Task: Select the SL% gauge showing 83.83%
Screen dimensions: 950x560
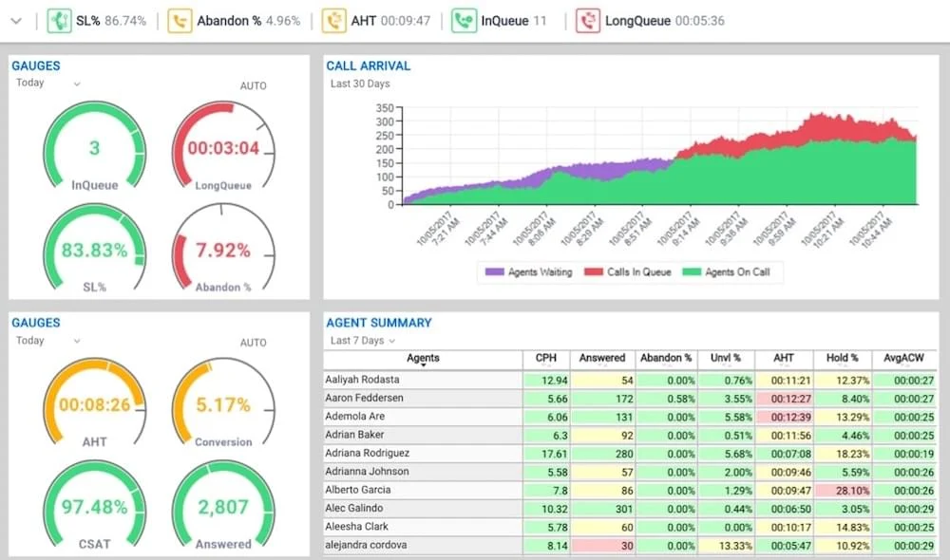Action: coord(94,249)
